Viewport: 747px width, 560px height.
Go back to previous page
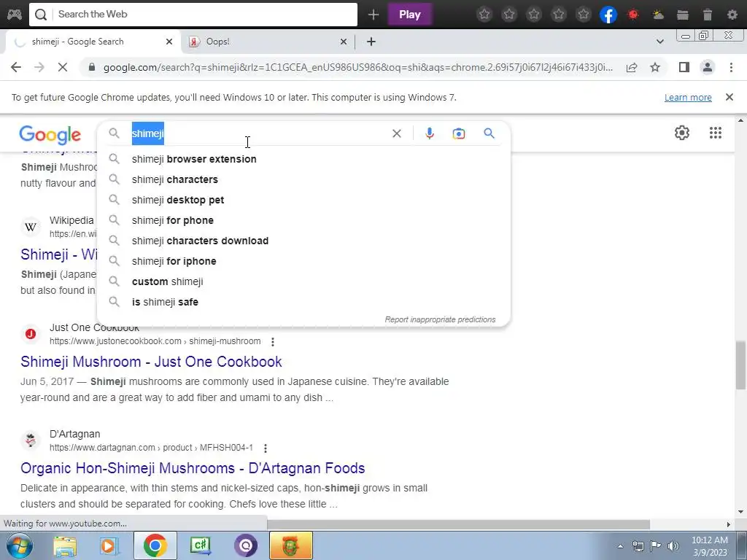[16, 67]
